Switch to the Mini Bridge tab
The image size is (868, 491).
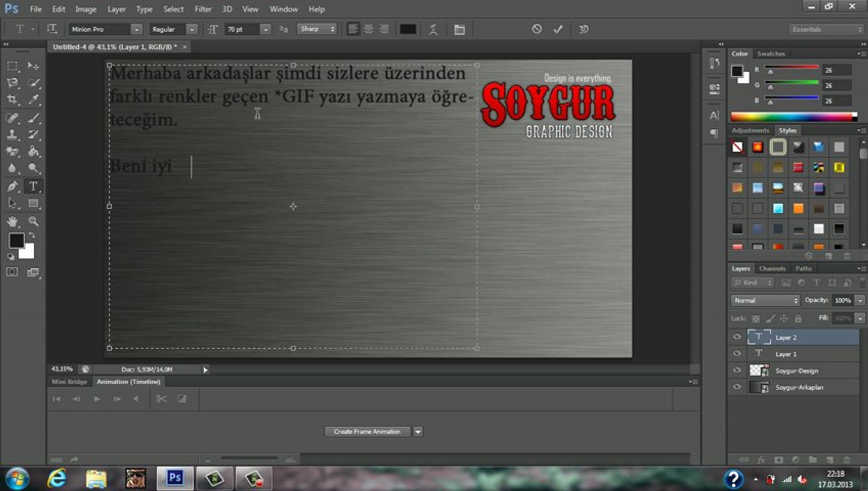pos(69,382)
